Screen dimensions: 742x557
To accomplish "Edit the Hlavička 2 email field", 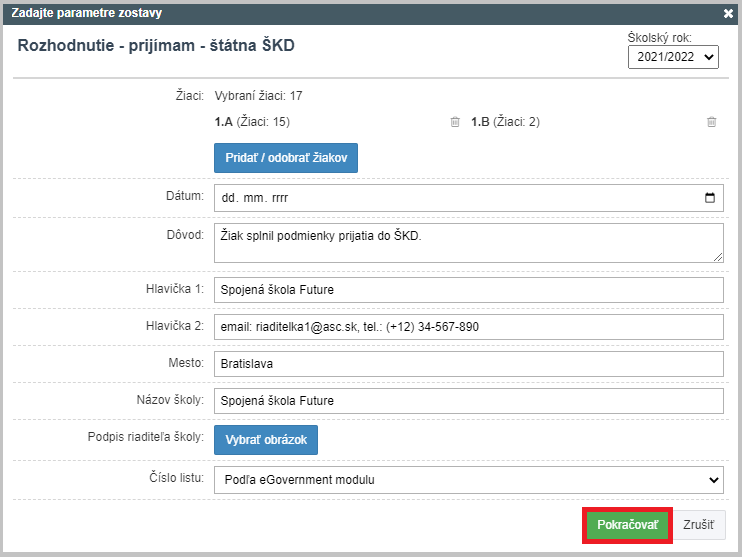I will coord(468,327).
